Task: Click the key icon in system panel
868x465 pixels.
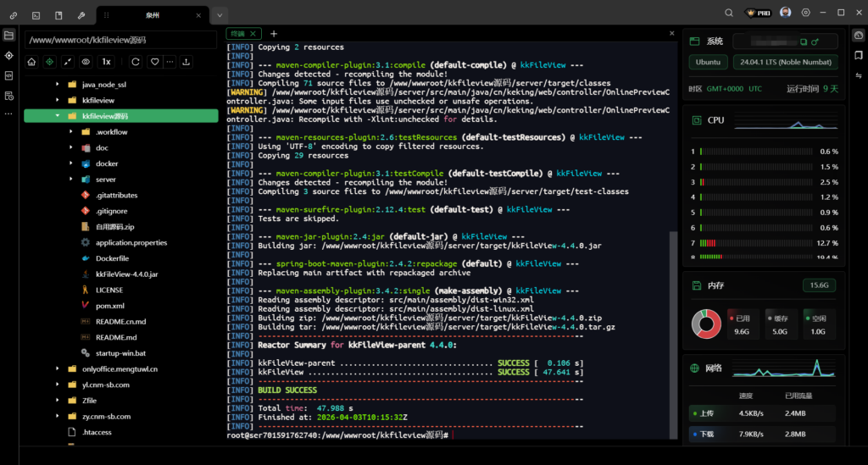Action: [x=815, y=41]
